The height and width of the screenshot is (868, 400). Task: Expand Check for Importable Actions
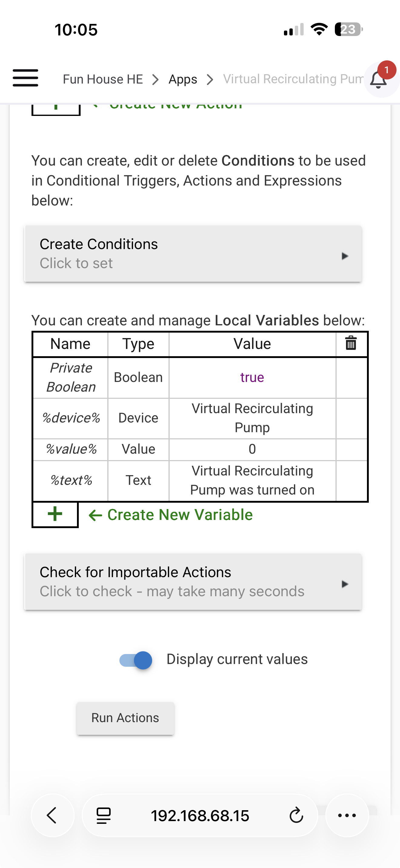(x=193, y=582)
